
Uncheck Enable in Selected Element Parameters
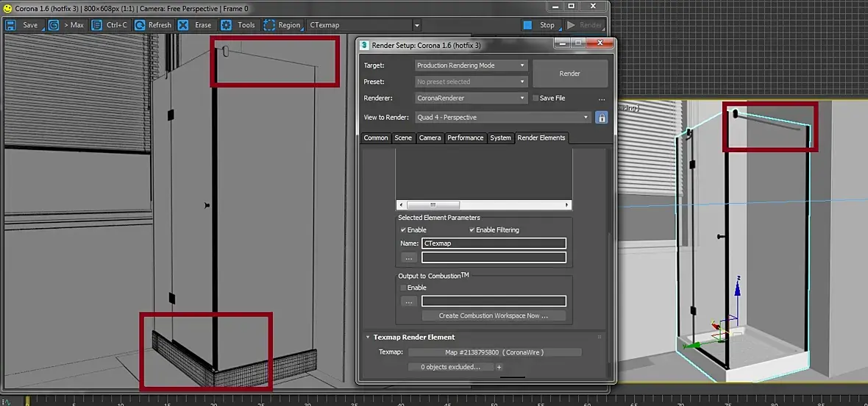click(403, 229)
